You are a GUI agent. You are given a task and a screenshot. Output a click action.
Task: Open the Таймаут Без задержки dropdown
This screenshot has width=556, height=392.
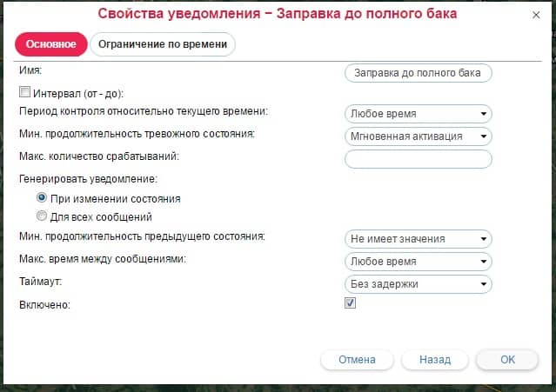[419, 284]
